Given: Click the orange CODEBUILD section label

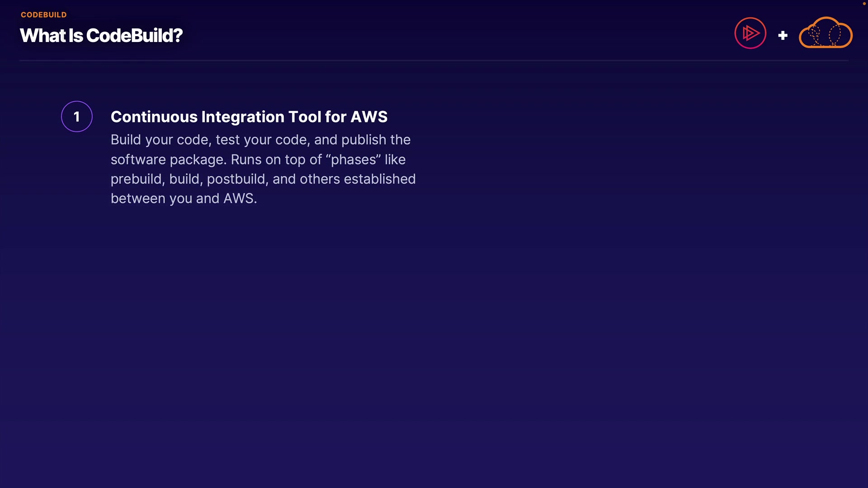Looking at the screenshot, I should (x=43, y=15).
